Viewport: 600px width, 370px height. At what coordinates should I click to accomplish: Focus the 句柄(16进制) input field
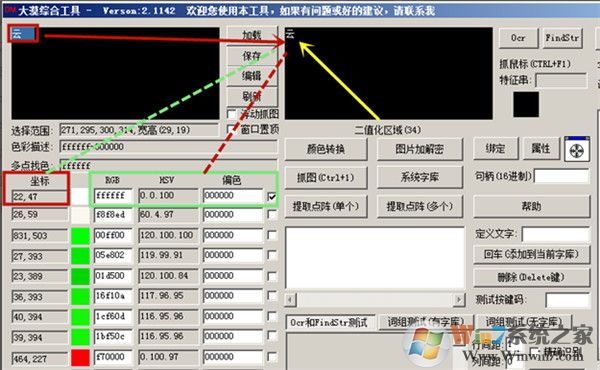point(562,176)
